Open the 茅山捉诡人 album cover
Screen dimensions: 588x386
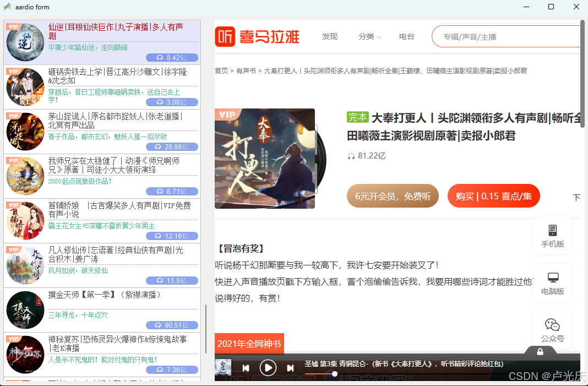(25, 132)
